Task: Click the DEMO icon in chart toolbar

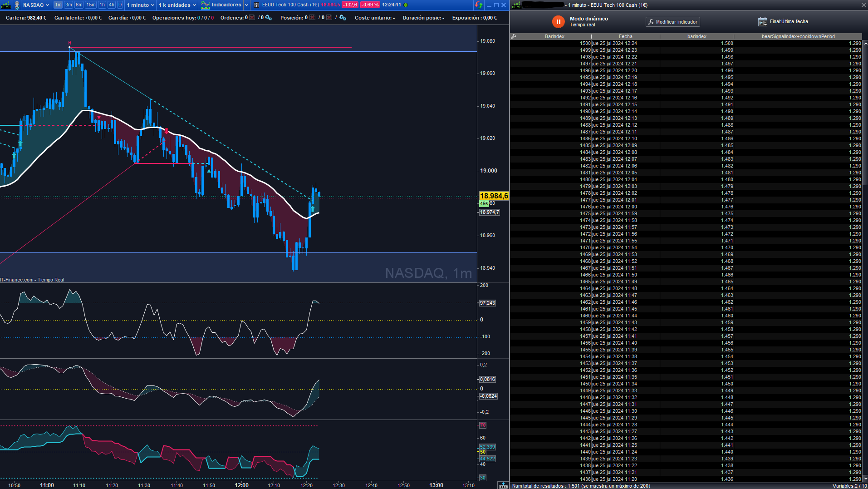Action: (x=6, y=5)
